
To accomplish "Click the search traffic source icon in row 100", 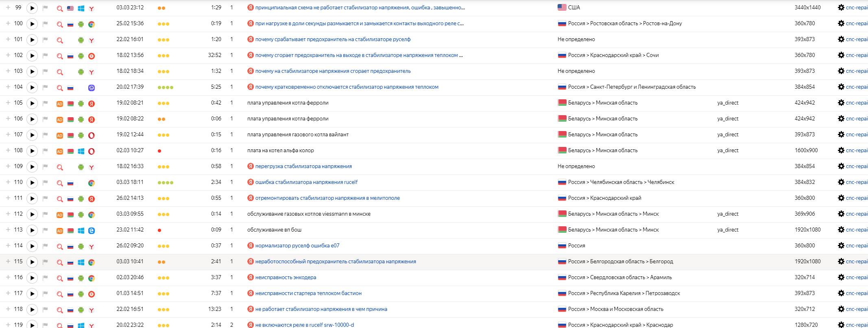I will (60, 24).
